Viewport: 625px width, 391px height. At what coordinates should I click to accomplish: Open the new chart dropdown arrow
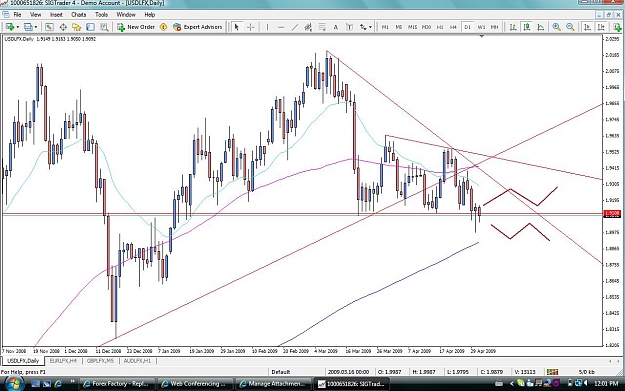pyautogui.click(x=17, y=27)
